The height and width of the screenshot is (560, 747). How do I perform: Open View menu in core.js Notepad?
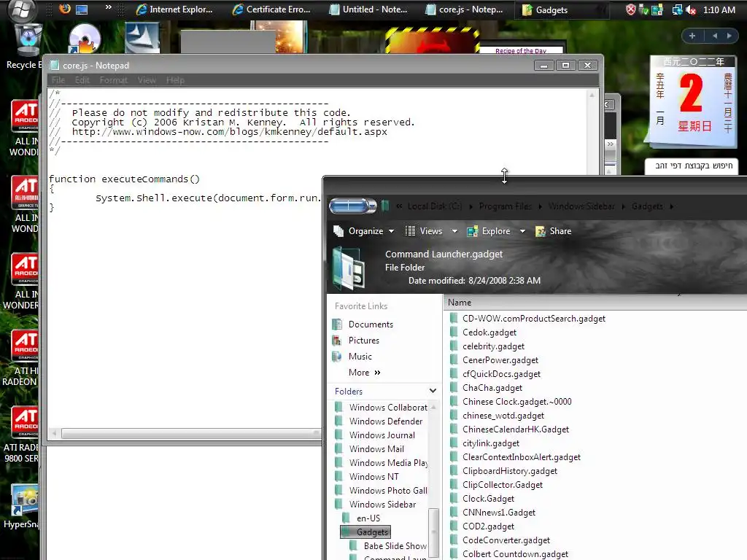(x=147, y=80)
